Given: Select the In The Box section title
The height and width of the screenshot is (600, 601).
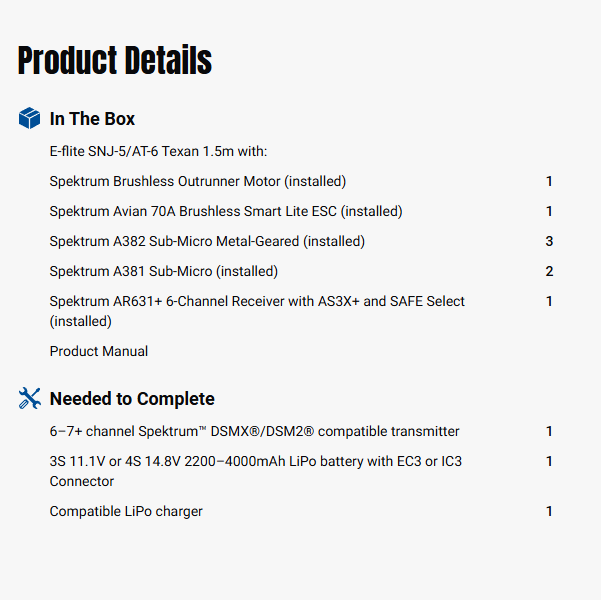Looking at the screenshot, I should pos(92,119).
